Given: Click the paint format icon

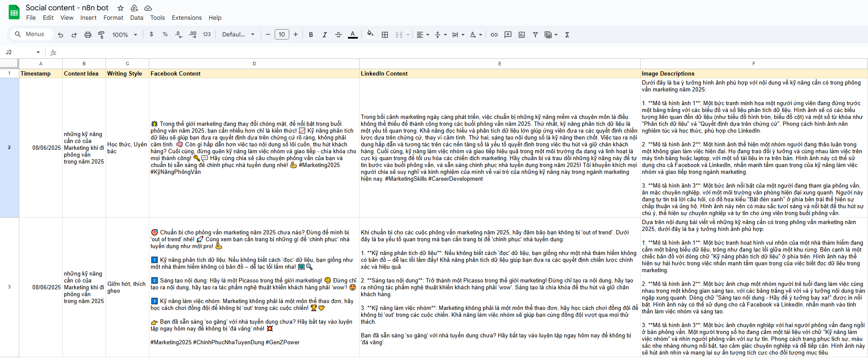Looking at the screenshot, I should 102,35.
